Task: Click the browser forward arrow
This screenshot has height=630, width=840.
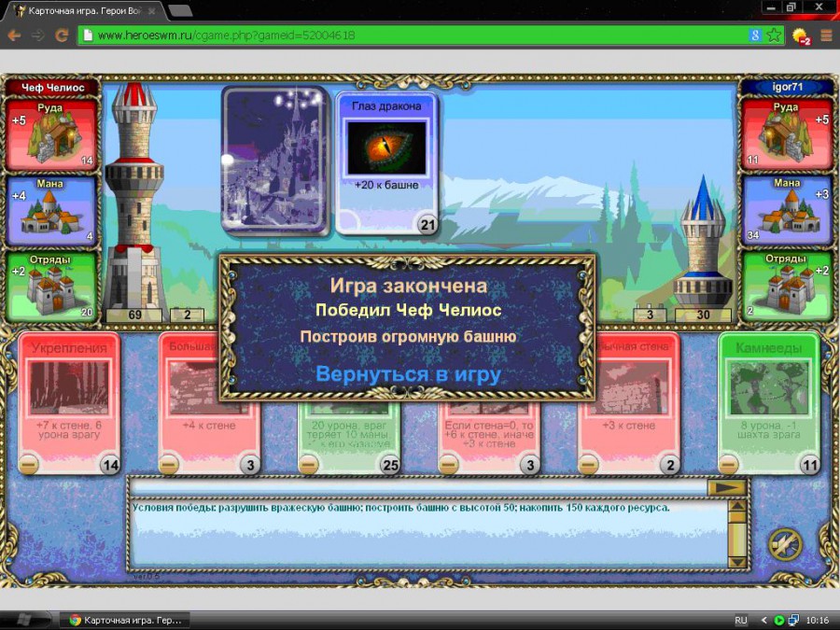Action: (x=38, y=35)
